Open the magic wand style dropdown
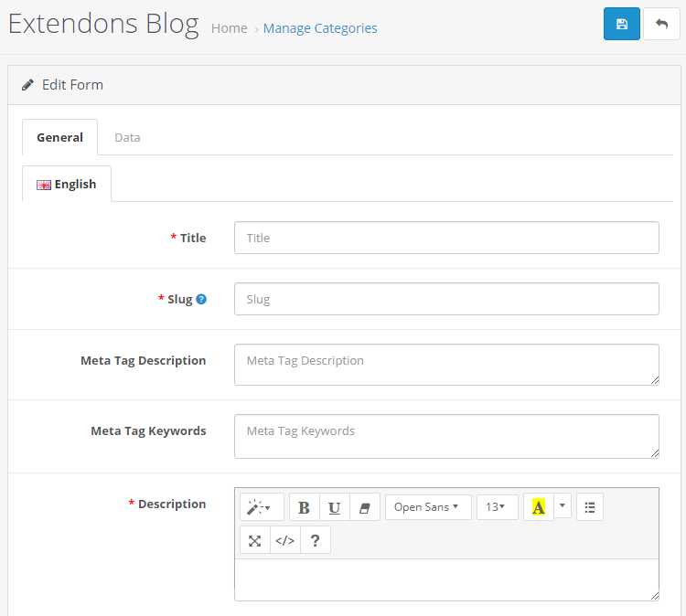 pos(262,507)
